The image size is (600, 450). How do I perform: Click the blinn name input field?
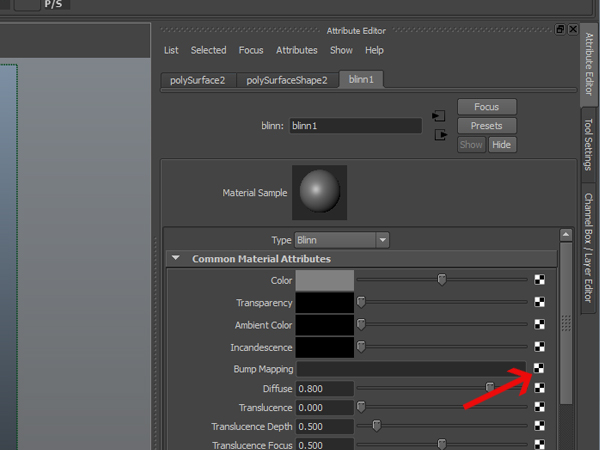(355, 126)
